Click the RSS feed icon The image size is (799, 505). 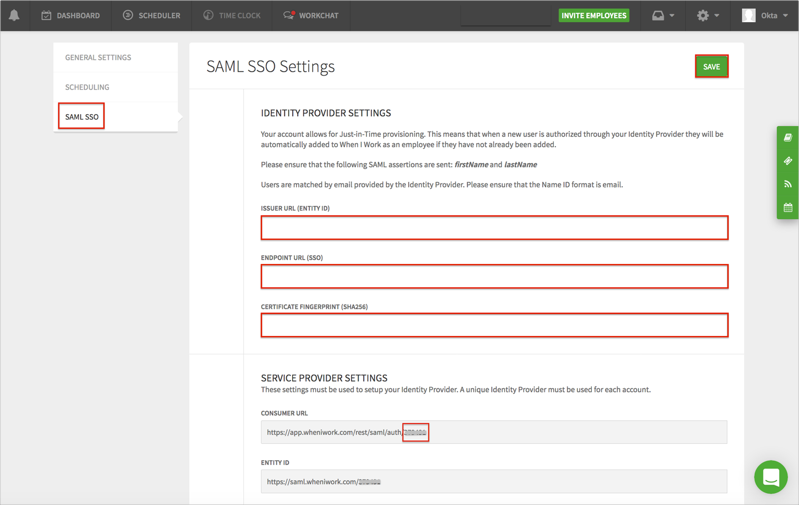[x=788, y=184]
